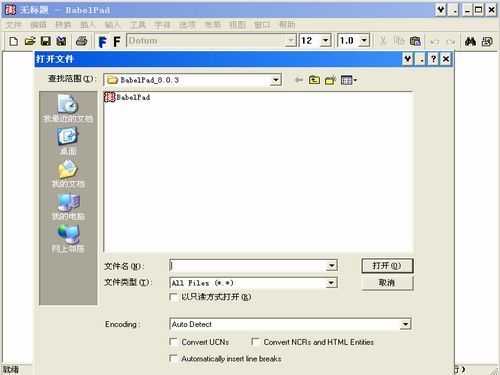Go back with the dialog's left arrow
500x375 pixels.
tap(298, 80)
